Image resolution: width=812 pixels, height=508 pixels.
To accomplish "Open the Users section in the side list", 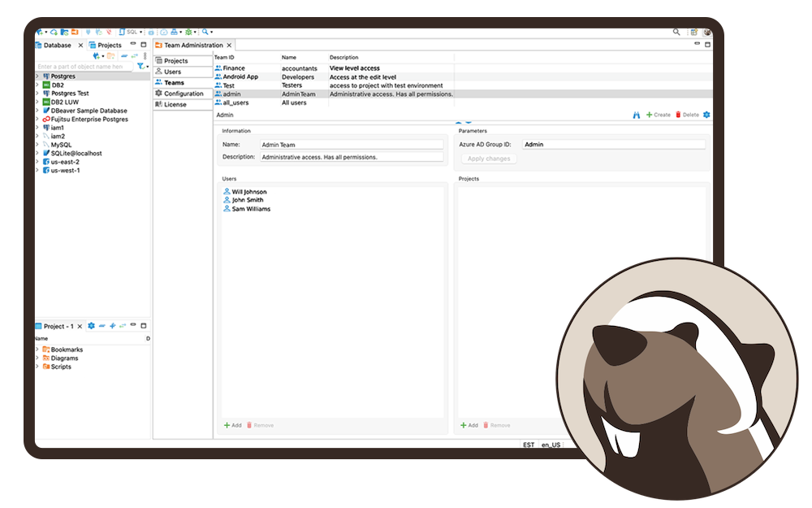I will click(183, 72).
